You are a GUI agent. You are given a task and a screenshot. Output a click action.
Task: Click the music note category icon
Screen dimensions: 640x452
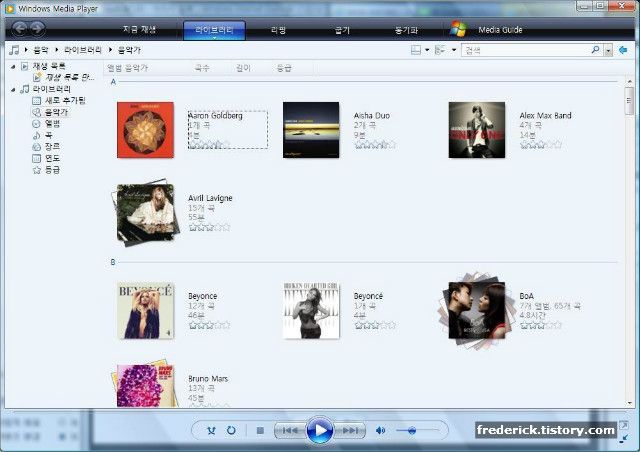point(14,50)
